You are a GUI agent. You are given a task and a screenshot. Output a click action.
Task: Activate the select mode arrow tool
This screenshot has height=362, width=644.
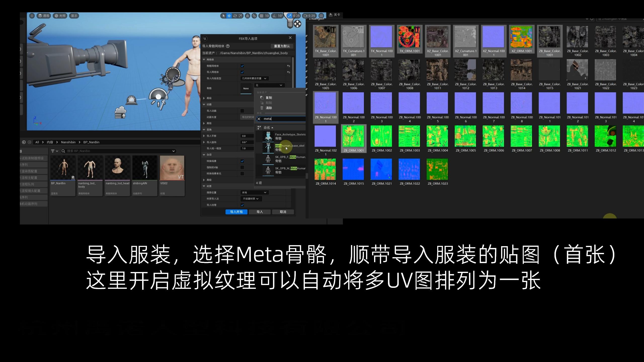click(223, 16)
